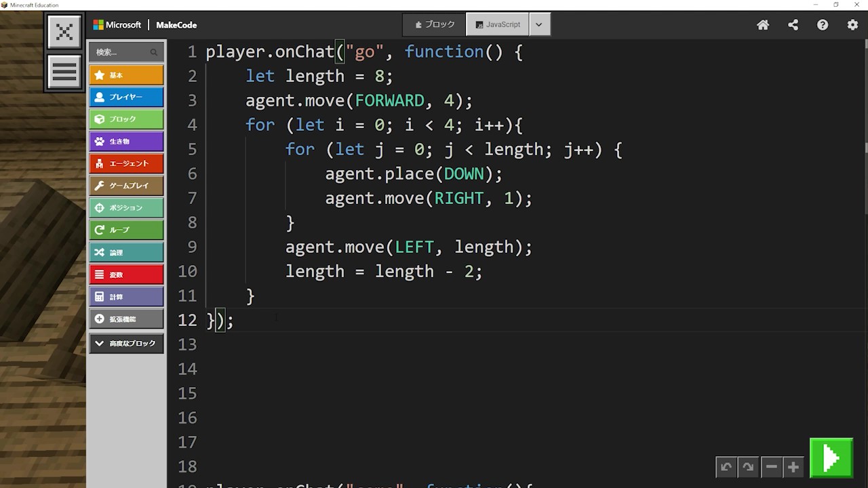This screenshot has width=868, height=488.
Task: Open the share project icon
Action: coord(793,25)
